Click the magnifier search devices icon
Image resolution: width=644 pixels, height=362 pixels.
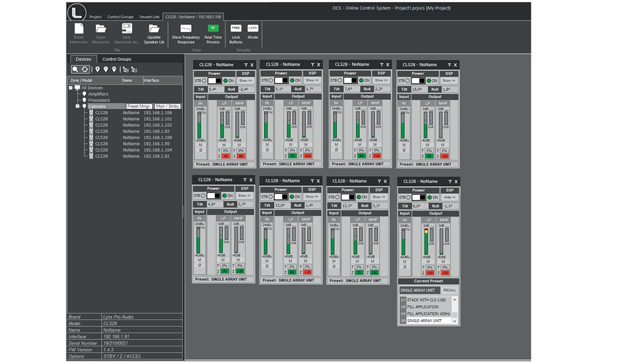tap(75, 70)
